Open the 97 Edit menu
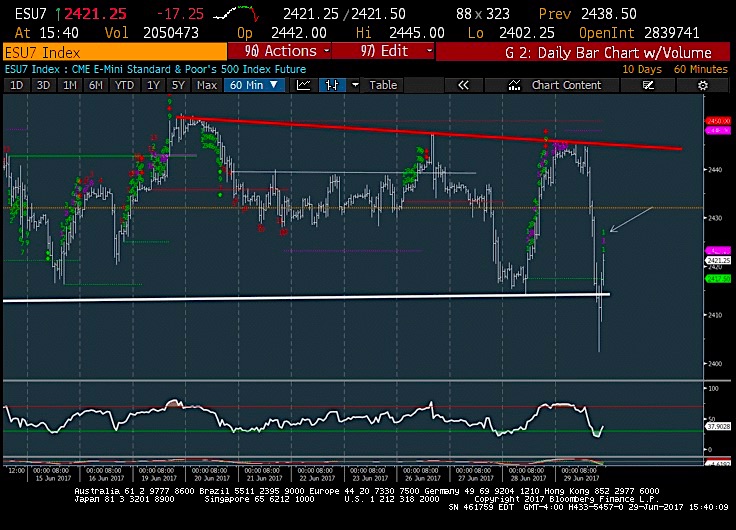 point(383,51)
